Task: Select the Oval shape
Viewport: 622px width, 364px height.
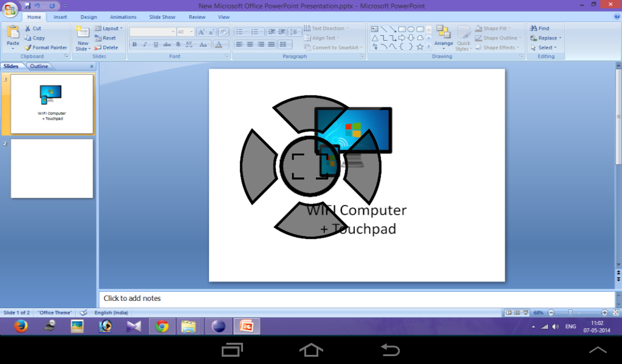Action: click(411, 29)
